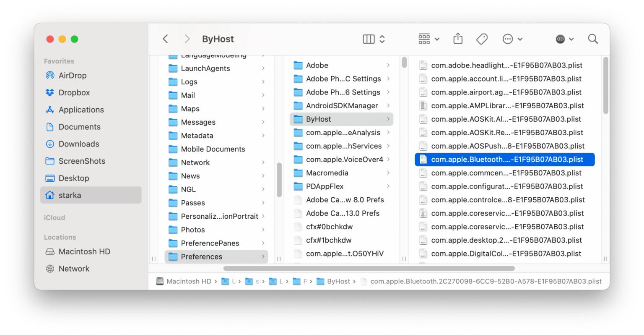
Task: Select the News folder
Action: (216, 176)
